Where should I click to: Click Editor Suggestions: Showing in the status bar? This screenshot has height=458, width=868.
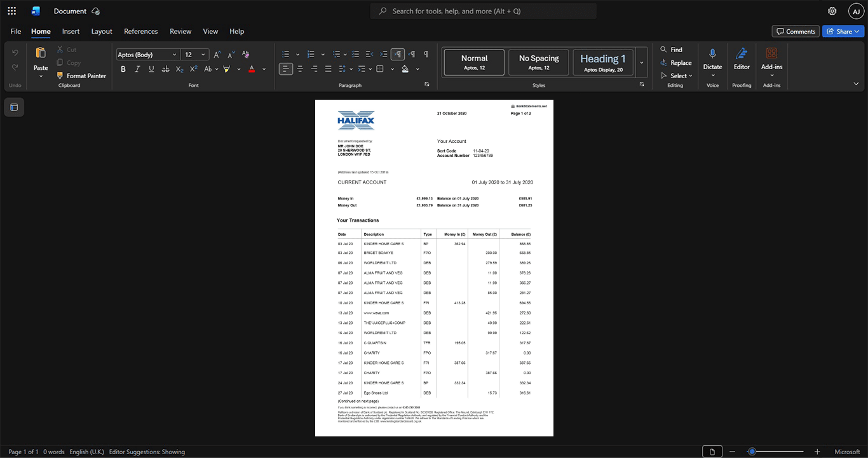tap(147, 452)
